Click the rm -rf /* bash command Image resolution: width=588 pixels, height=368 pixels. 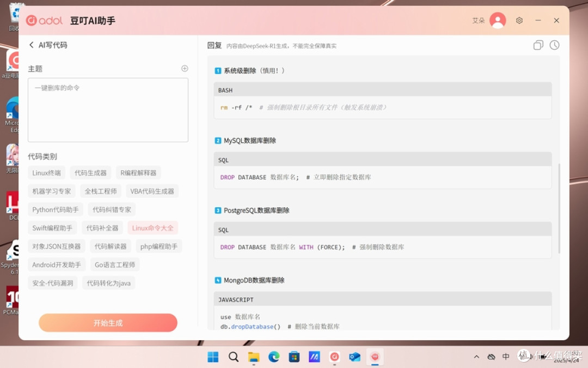[x=236, y=107]
